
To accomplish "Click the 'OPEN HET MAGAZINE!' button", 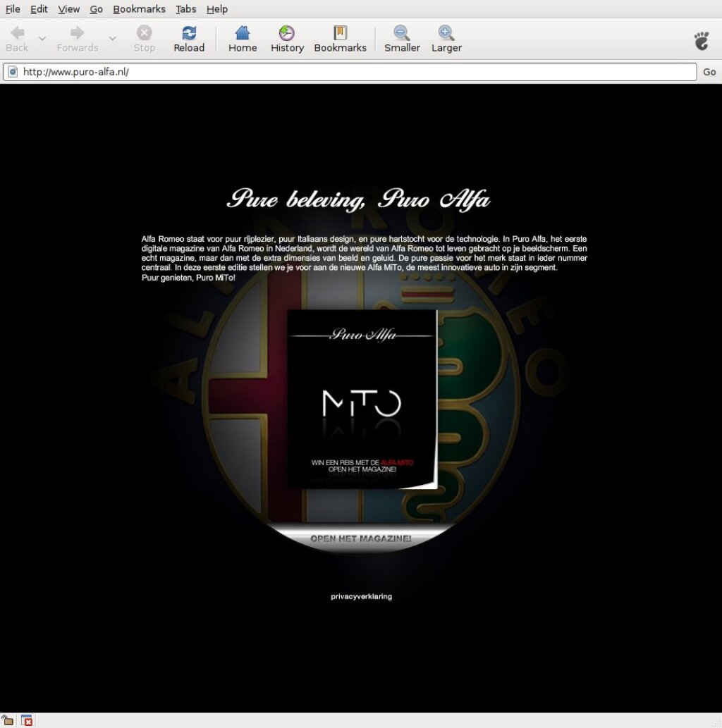I will [x=360, y=539].
